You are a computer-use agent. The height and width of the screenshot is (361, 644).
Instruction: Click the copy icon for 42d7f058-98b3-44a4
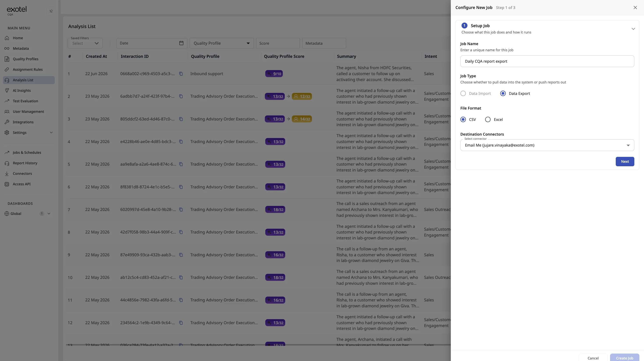tap(181, 232)
